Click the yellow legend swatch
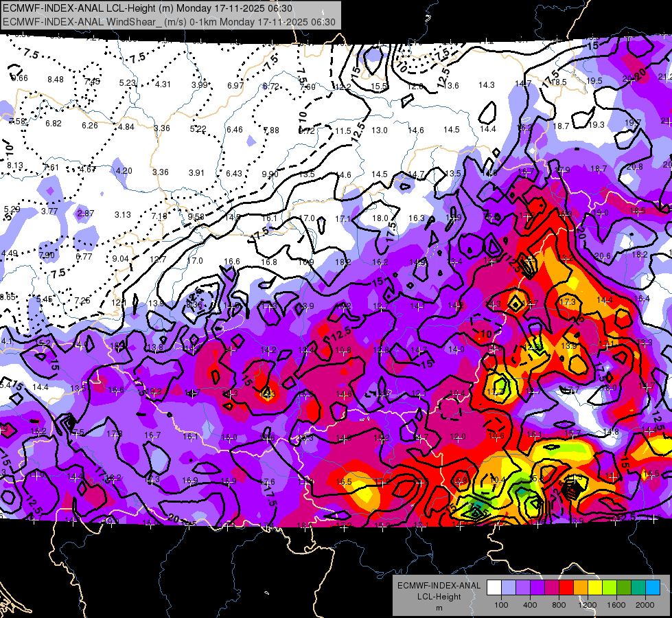Viewport: 672px width, 618px height. pyautogui.click(x=595, y=587)
